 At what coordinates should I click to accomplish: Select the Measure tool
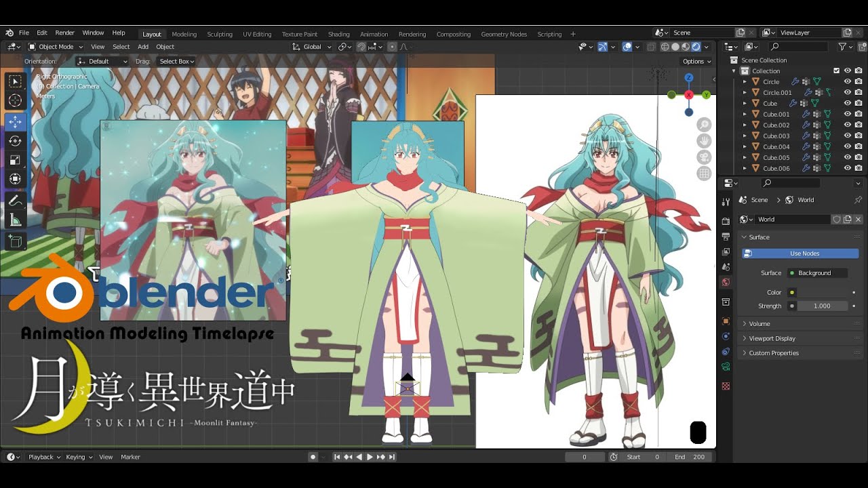(15, 220)
